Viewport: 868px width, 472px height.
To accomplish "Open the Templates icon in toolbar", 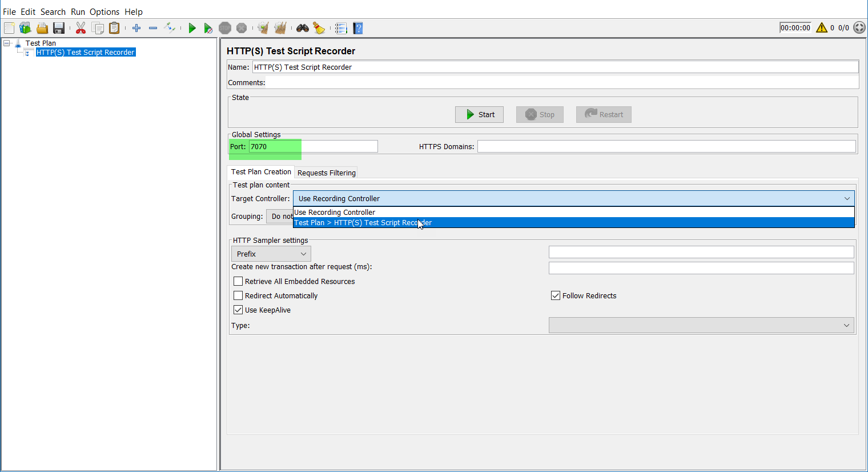I will [x=25, y=28].
